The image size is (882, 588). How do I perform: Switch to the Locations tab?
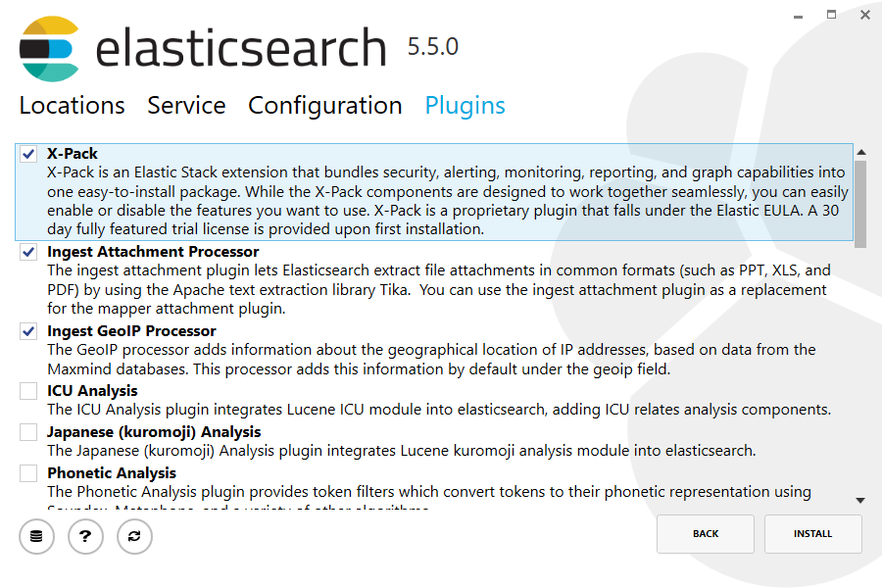(x=73, y=106)
